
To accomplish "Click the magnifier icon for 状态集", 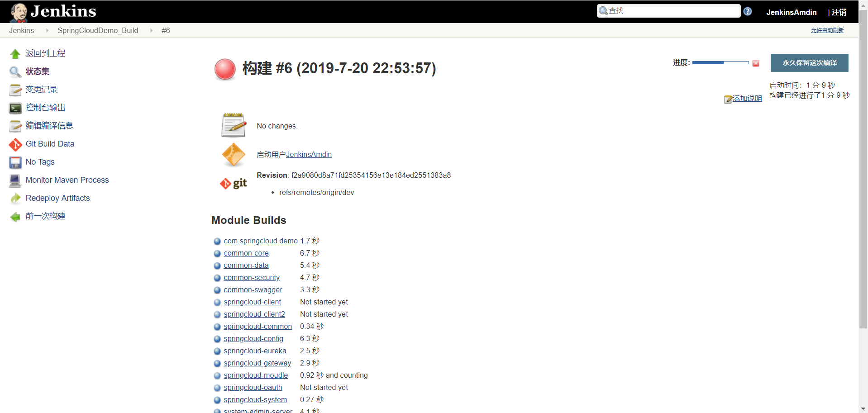I will tap(15, 72).
